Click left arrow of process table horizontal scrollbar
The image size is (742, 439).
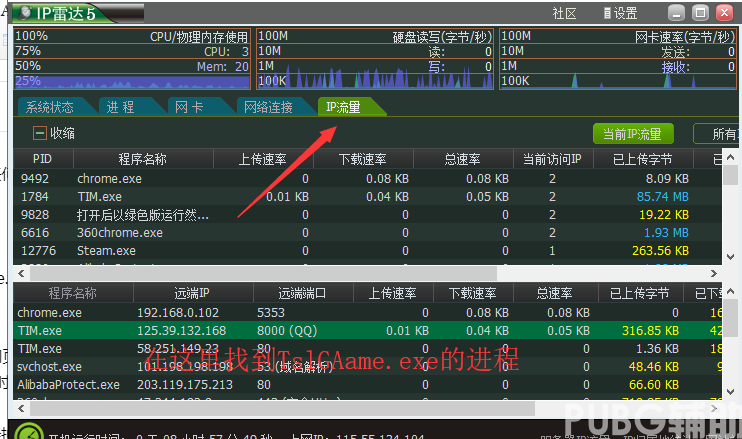point(21,273)
